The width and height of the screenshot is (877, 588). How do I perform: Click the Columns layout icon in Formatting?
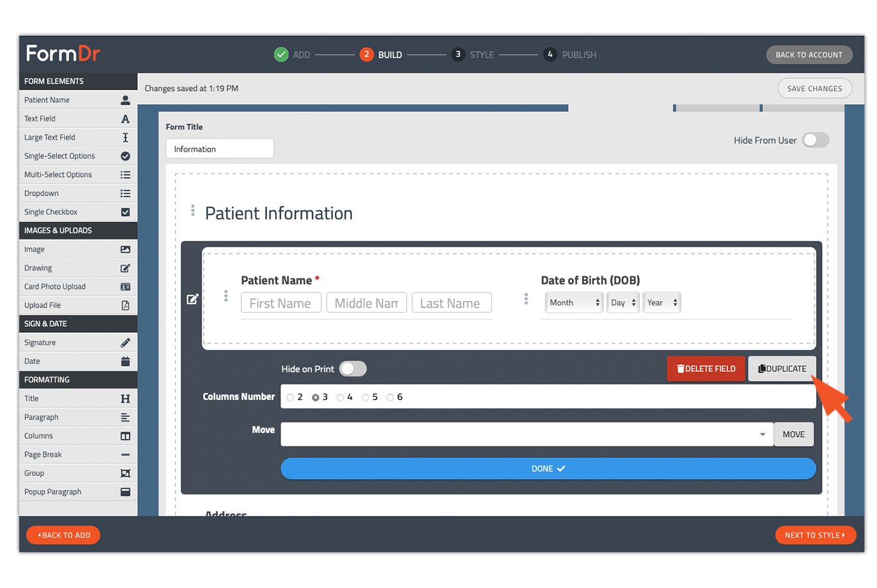tap(125, 436)
